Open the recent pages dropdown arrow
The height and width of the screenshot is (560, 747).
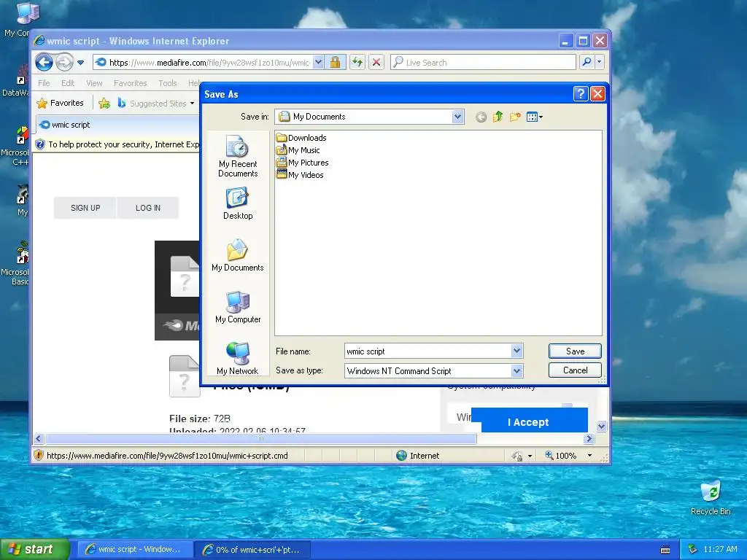click(x=80, y=63)
